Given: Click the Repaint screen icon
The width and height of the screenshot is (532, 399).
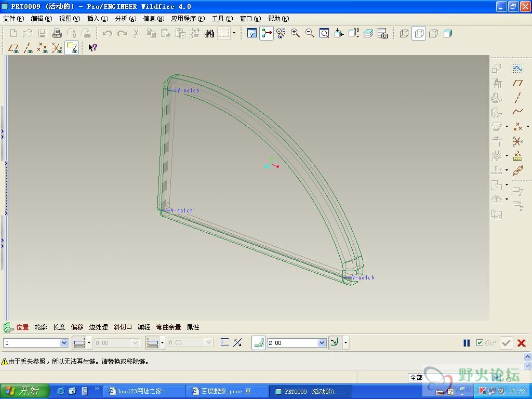Looking at the screenshot, I should 252,33.
